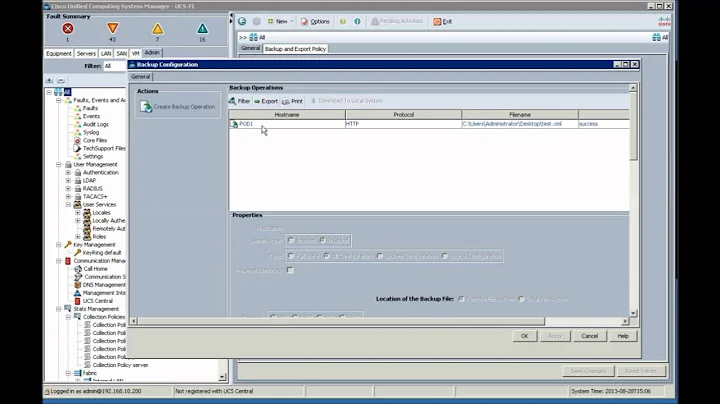The image size is (720, 404).
Task: Expand the Locales tree node
Action: point(78,213)
